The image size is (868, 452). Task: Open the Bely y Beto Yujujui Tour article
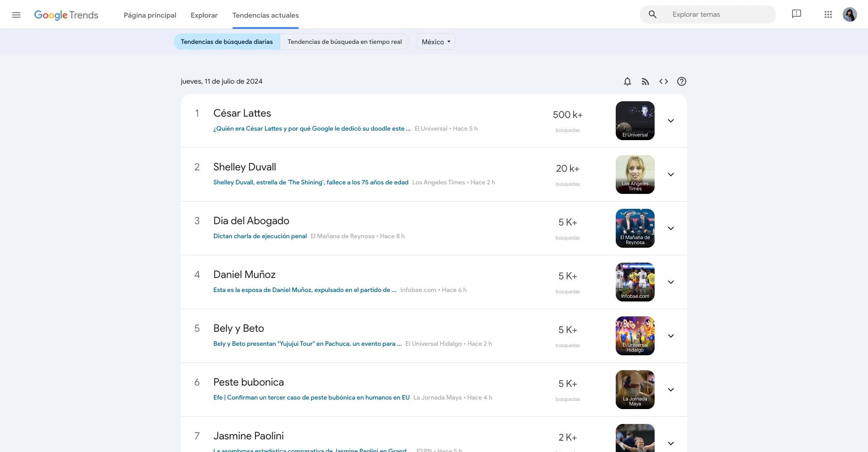(x=307, y=344)
